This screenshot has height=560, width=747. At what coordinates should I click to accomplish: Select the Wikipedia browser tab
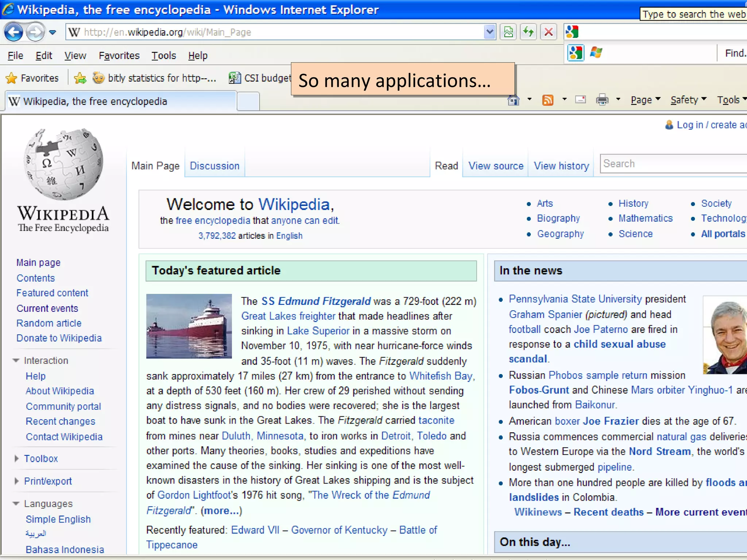(120, 101)
